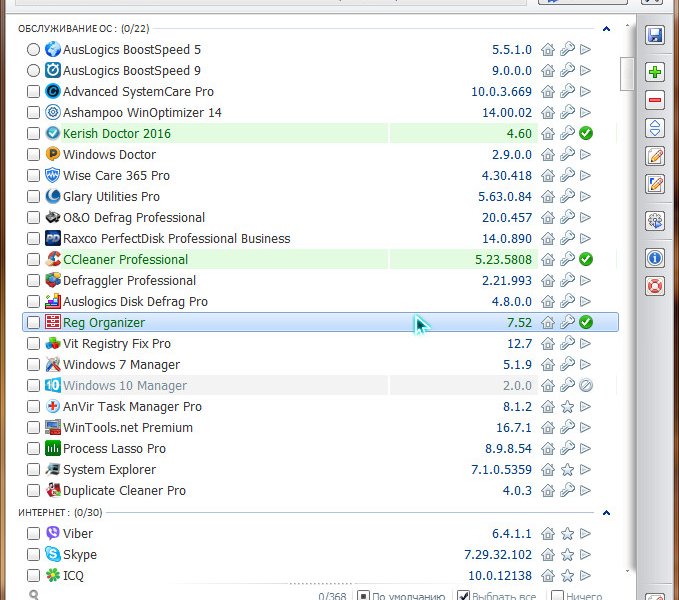Click key icon for O&O Defrag Professional

(567, 217)
